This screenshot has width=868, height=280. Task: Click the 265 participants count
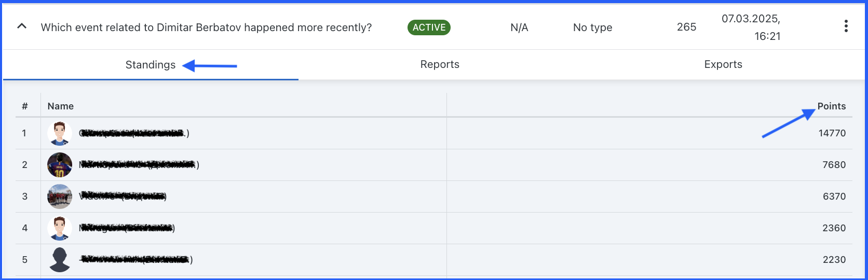point(686,27)
